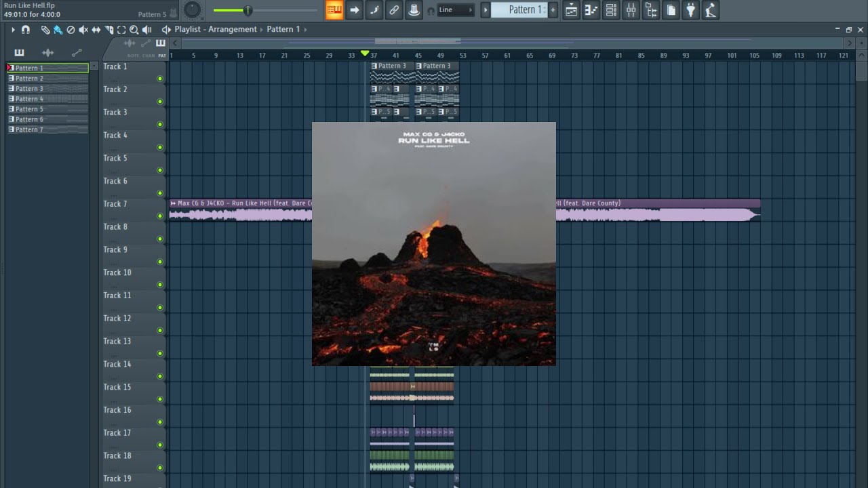This screenshot has height=488, width=868.
Task: Select Pattern 4 in picker list
Action: click(x=47, y=99)
